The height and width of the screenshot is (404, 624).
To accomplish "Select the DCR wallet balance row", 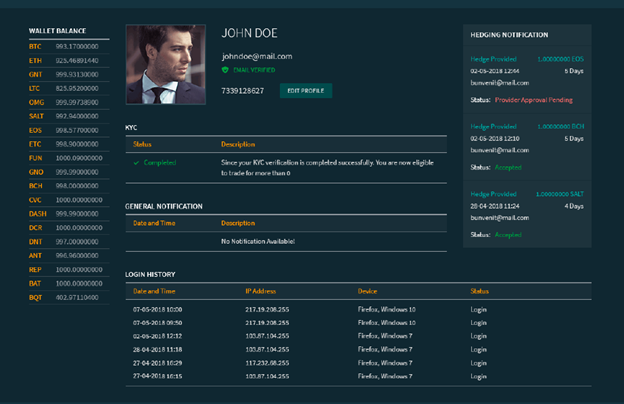I will point(69,228).
